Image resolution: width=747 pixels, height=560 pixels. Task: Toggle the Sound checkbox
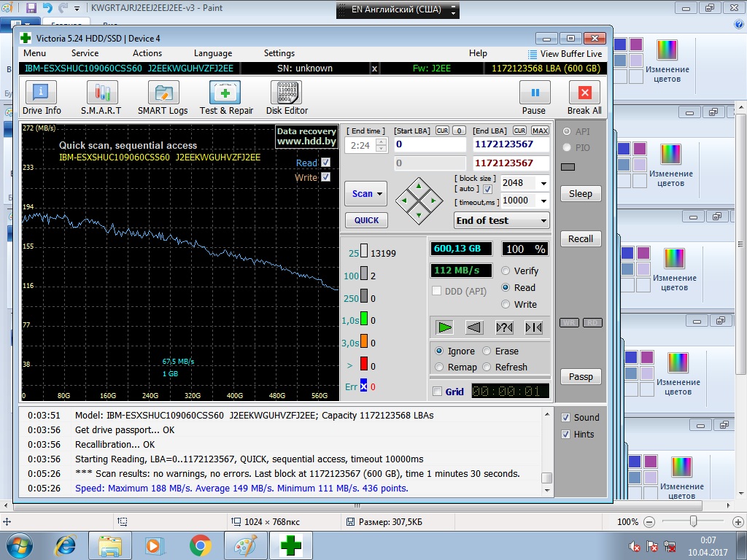(x=565, y=418)
